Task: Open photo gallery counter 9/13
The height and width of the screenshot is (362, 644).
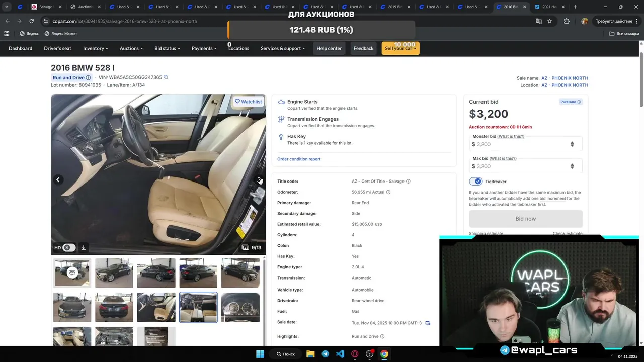Action: pos(252,248)
